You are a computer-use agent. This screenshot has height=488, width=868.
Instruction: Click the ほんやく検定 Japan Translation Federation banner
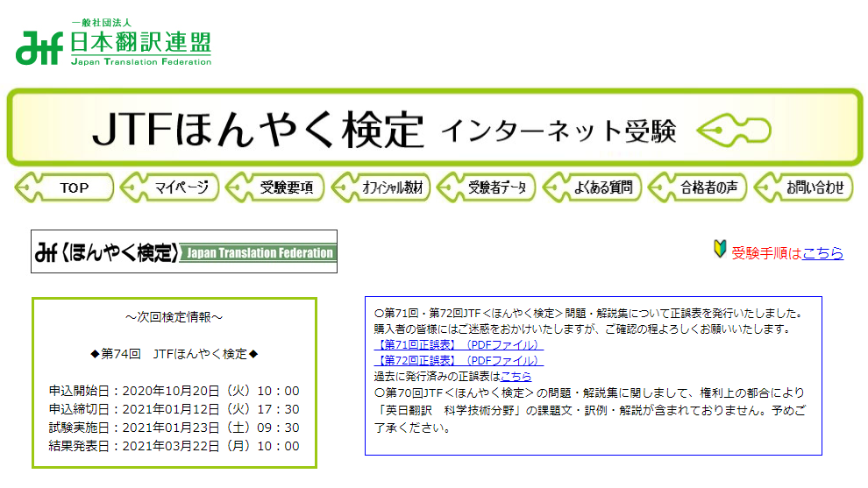pos(184,251)
